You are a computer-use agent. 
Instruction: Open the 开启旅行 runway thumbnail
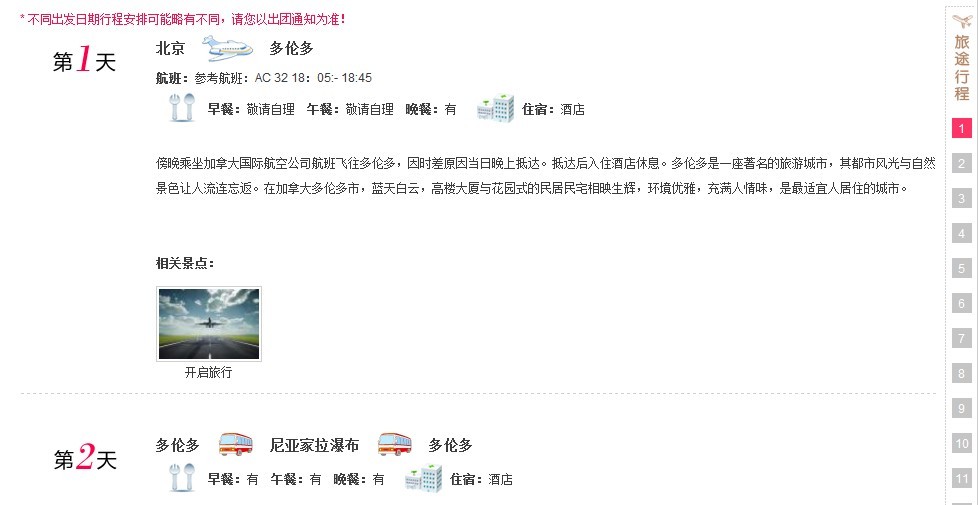(x=209, y=324)
